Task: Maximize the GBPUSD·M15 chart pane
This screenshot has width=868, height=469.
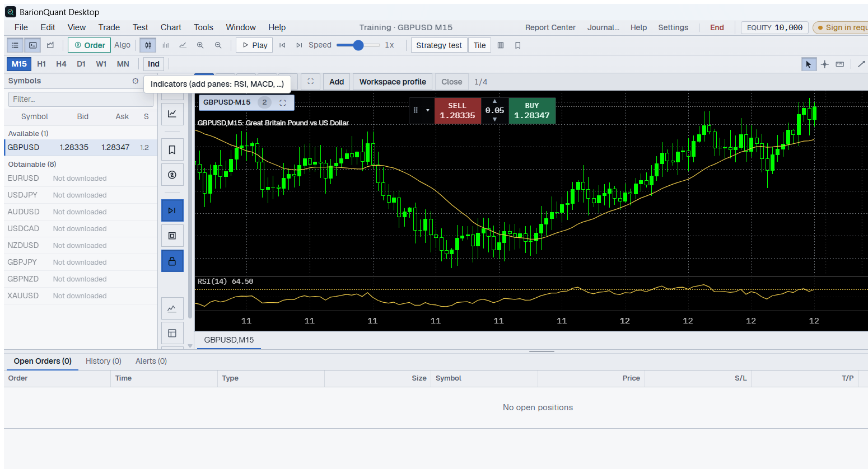Action: tap(283, 102)
